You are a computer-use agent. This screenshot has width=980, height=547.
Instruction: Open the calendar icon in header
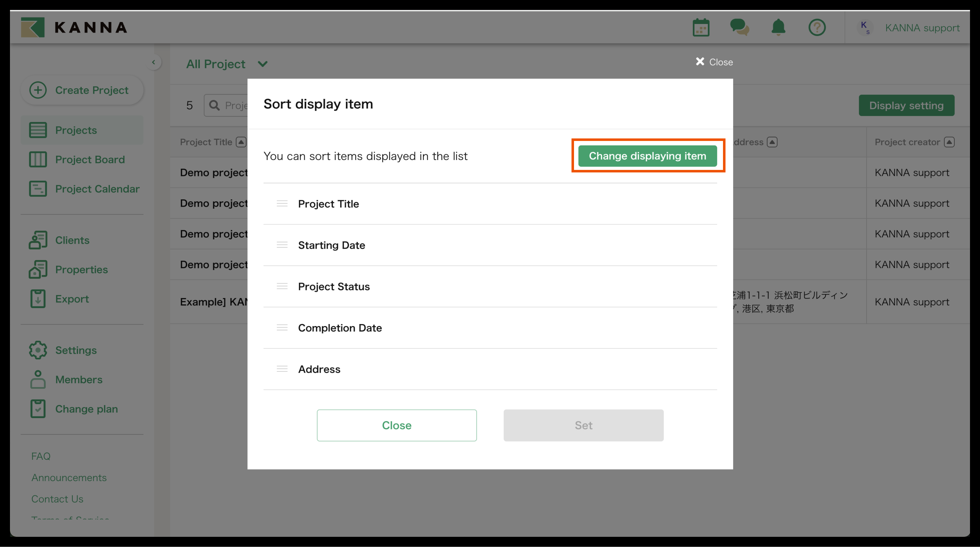pyautogui.click(x=701, y=27)
